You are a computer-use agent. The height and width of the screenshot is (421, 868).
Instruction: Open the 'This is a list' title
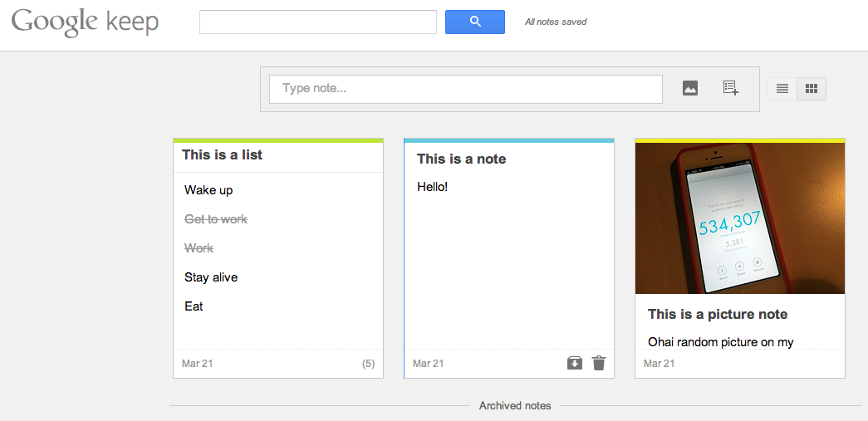coord(222,155)
